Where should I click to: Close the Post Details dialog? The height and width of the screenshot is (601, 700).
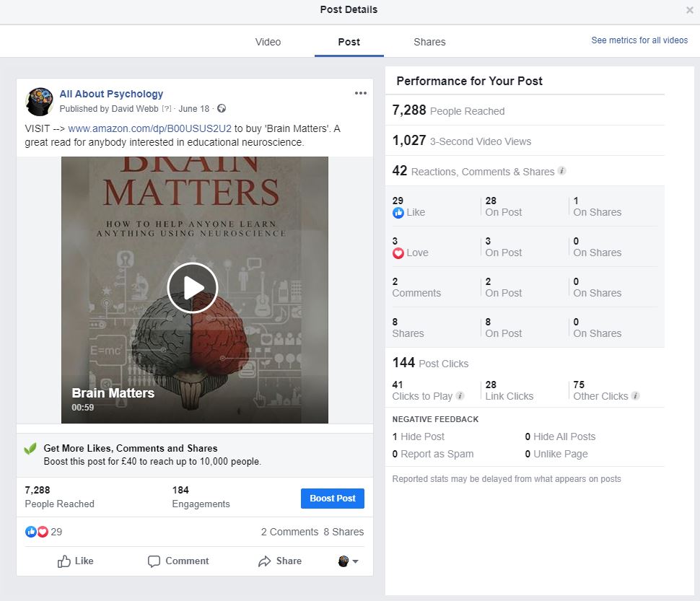click(x=689, y=10)
